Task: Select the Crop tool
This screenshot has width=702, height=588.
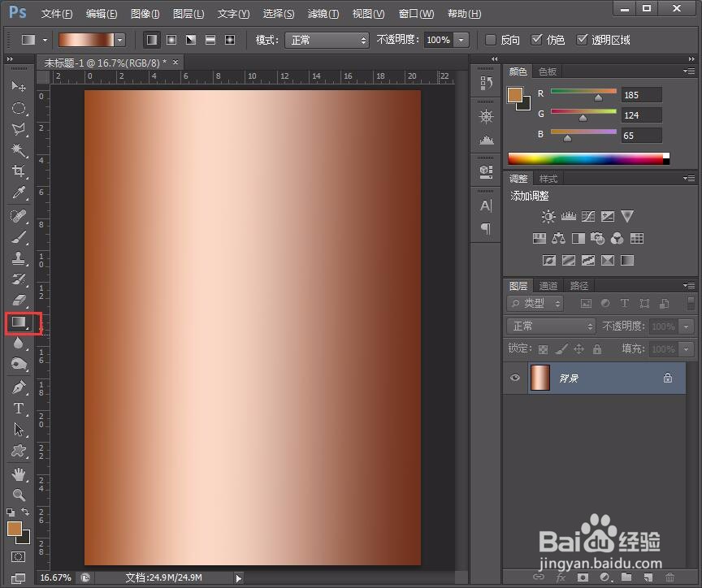Action: (19, 171)
